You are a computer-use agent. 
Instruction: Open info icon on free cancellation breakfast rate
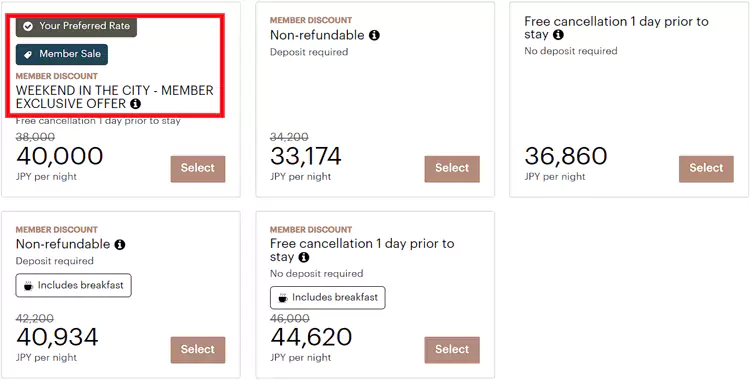point(303,257)
